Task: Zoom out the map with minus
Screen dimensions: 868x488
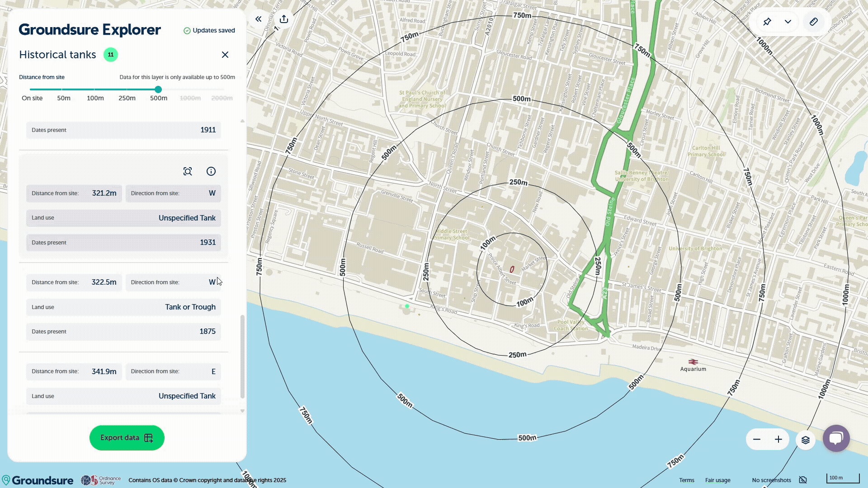Action: [x=757, y=439]
